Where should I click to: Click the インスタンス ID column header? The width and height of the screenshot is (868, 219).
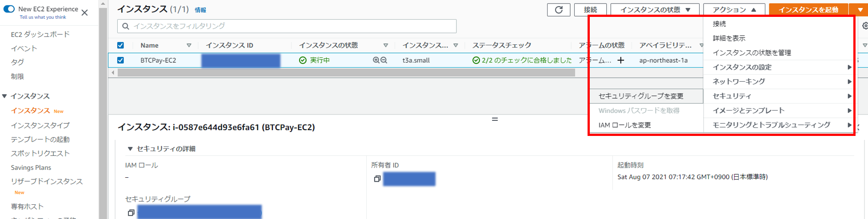(229, 45)
